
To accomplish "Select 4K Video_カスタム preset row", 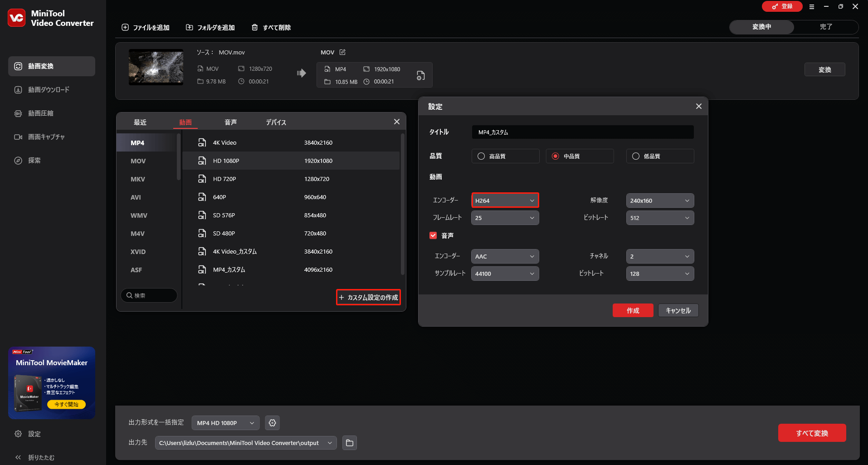I will pos(291,251).
